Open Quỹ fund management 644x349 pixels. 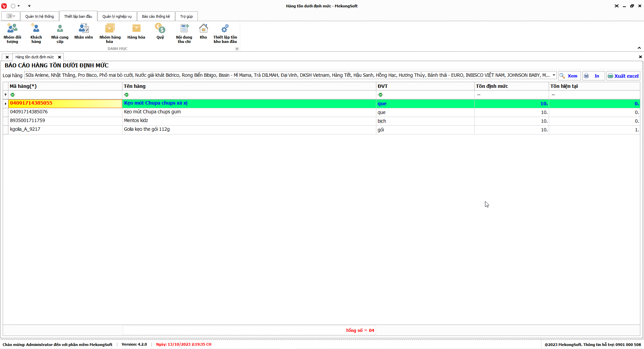(x=160, y=32)
